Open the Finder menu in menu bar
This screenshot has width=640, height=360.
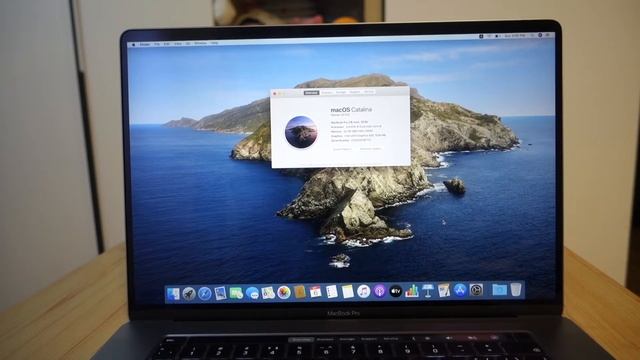point(144,44)
